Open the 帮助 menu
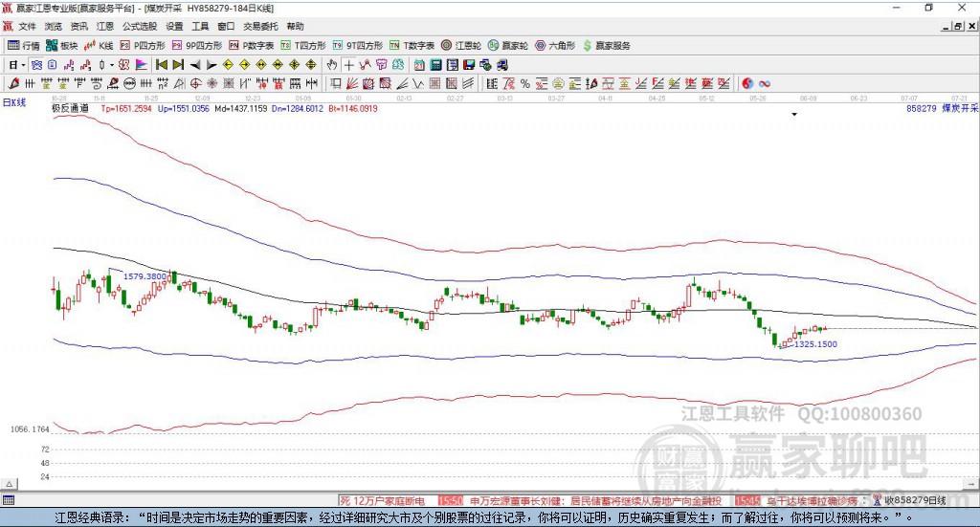980x527 pixels. pos(295,26)
